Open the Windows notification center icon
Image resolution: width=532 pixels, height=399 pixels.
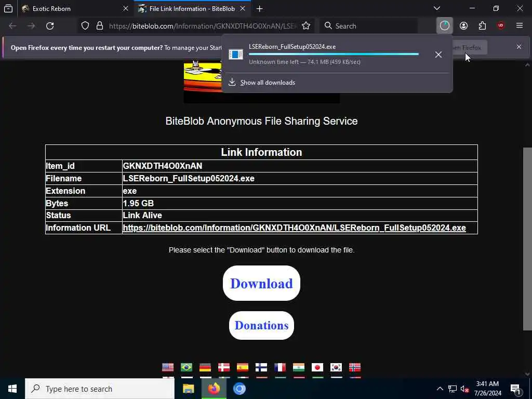[x=515, y=389]
